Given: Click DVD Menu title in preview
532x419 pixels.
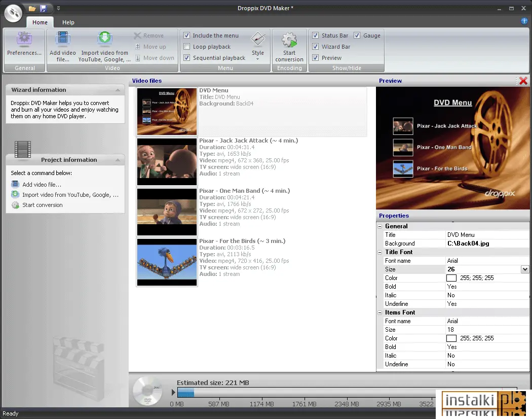Looking at the screenshot, I should click(452, 102).
